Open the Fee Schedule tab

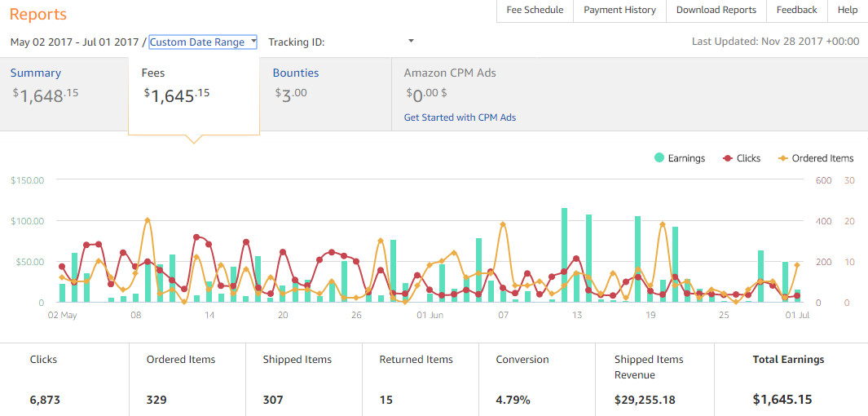(535, 10)
